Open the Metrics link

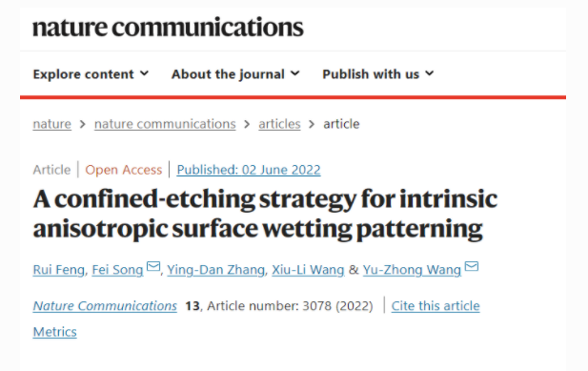(x=54, y=332)
